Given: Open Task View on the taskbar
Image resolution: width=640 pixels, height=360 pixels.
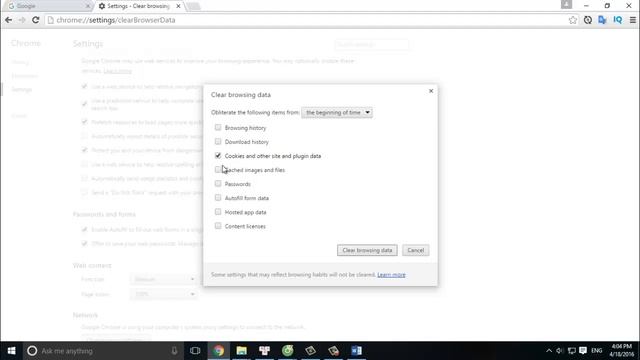Looking at the screenshot, I should pyautogui.click(x=195, y=351).
